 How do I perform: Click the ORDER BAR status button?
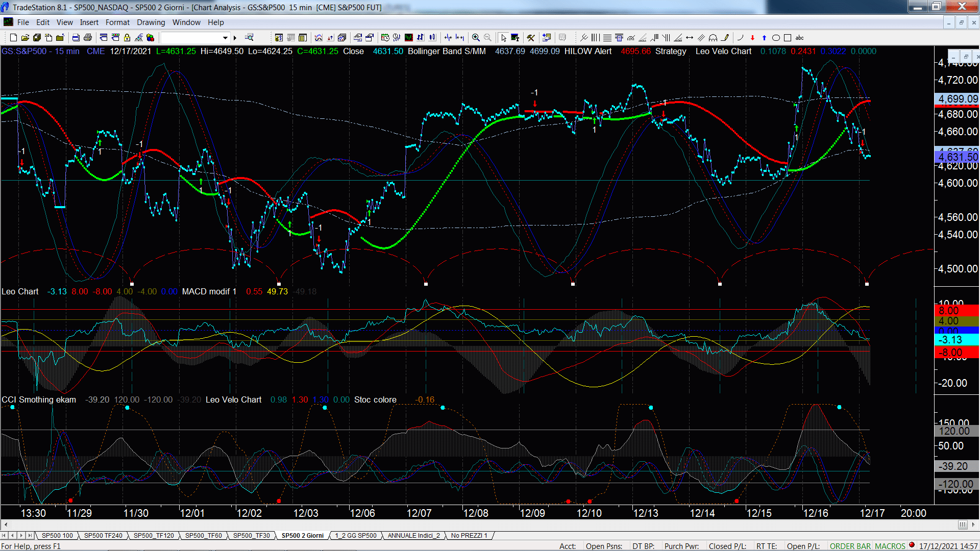(x=850, y=546)
